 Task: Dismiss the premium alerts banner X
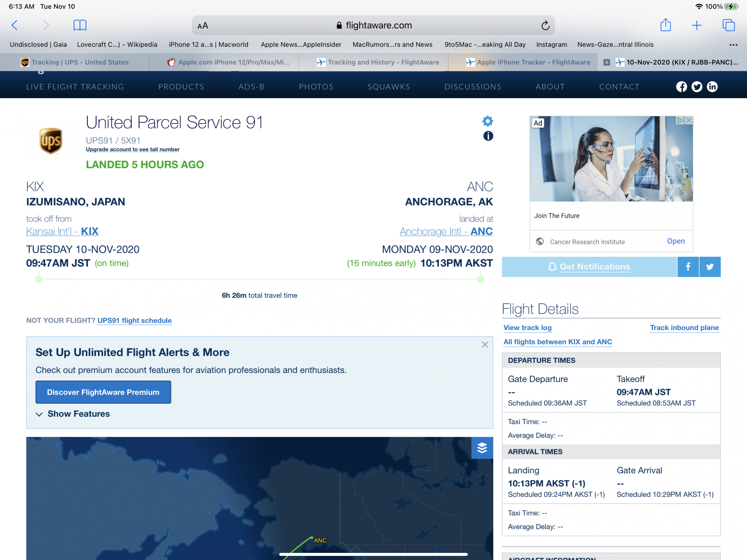[x=485, y=345]
